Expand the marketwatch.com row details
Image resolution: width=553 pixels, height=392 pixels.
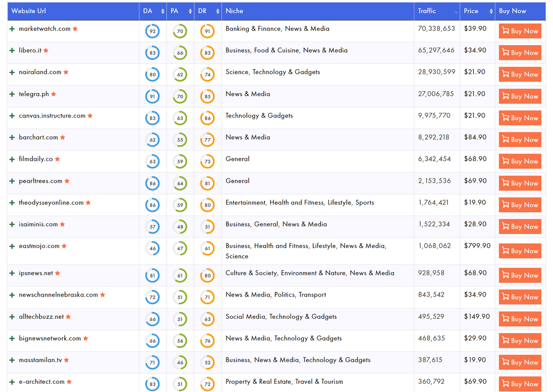point(12,29)
